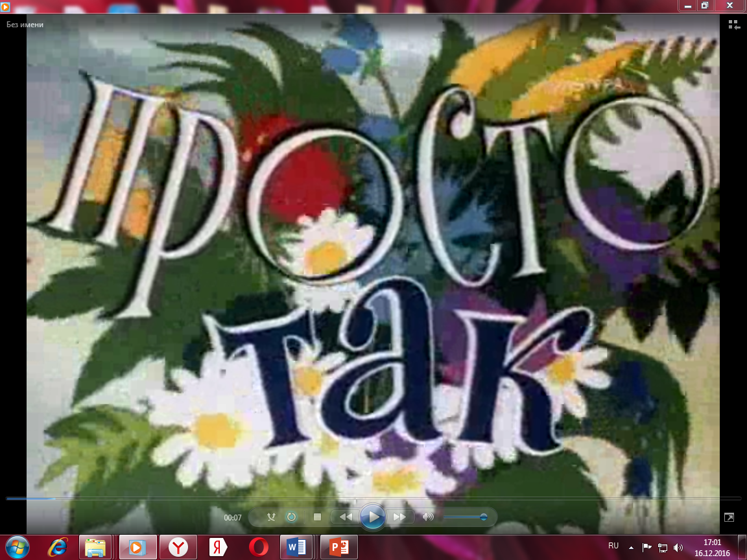This screenshot has width=747, height=560.
Task: View the video in full screen
Action: tap(729, 517)
